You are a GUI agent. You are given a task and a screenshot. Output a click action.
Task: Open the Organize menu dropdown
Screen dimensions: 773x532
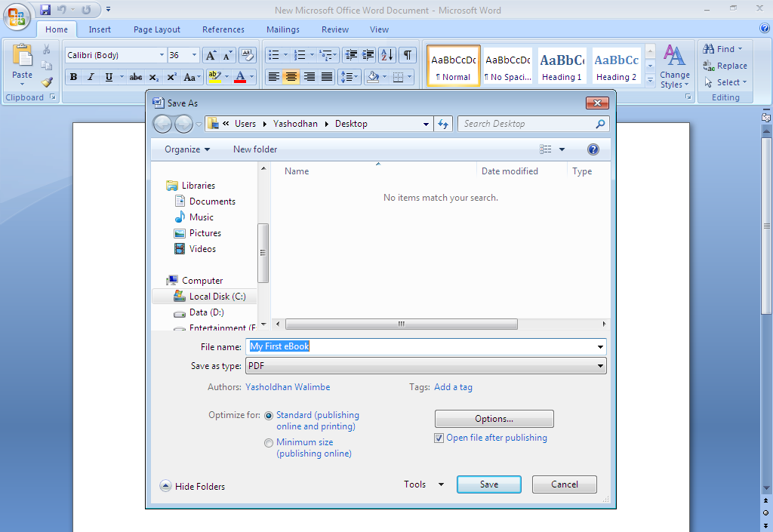187,149
